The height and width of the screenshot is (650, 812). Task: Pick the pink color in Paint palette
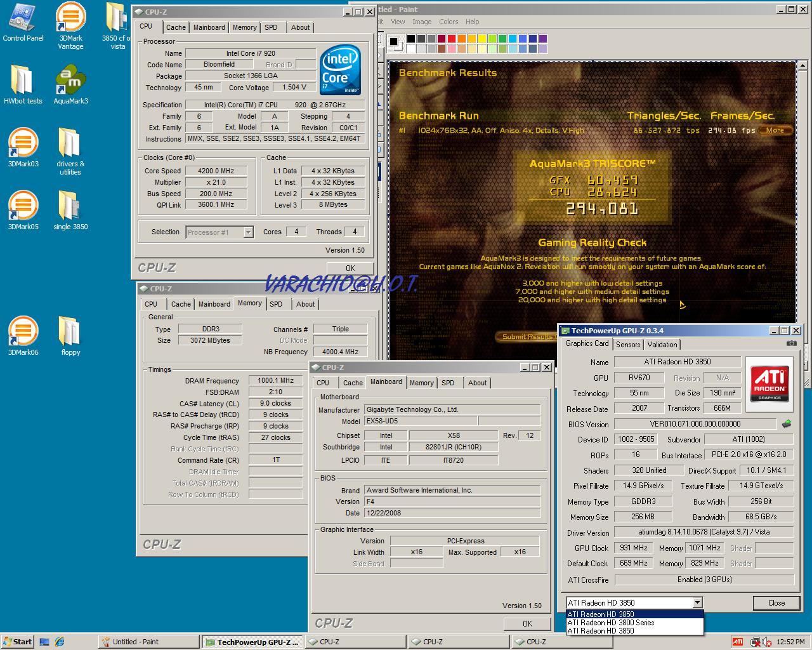(x=451, y=49)
